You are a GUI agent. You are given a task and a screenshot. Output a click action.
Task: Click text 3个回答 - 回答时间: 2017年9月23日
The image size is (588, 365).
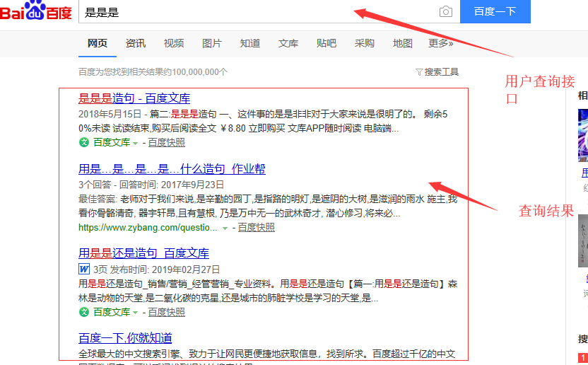point(151,185)
